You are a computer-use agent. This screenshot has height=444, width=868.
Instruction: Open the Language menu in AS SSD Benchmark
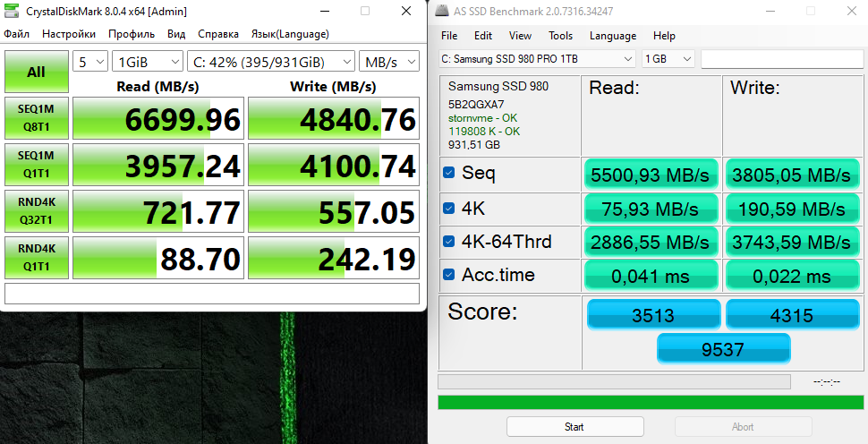613,36
